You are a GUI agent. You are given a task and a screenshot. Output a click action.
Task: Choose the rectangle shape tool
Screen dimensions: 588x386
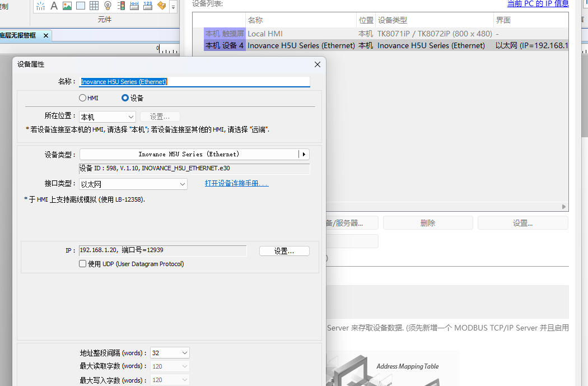[x=81, y=6]
